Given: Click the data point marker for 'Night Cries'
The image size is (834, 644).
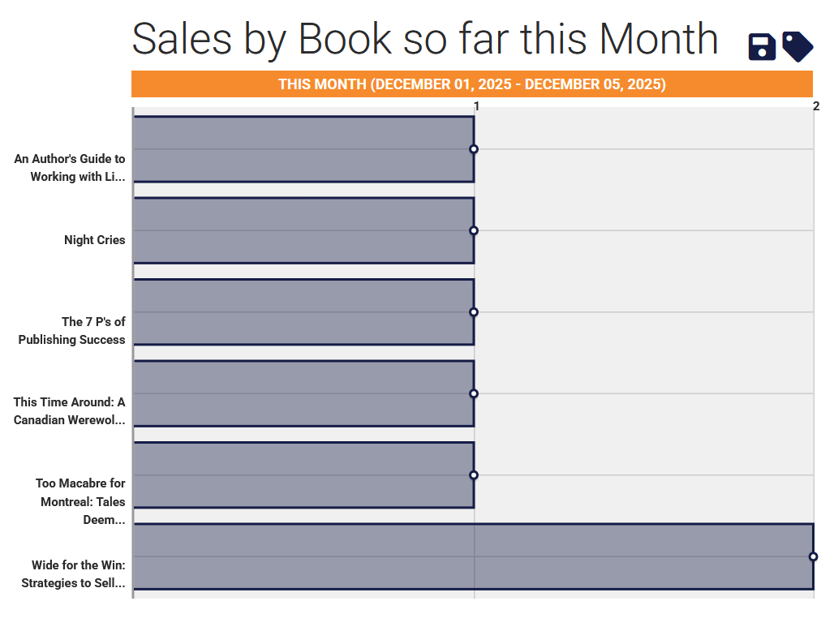Looking at the screenshot, I should pyautogui.click(x=474, y=230).
